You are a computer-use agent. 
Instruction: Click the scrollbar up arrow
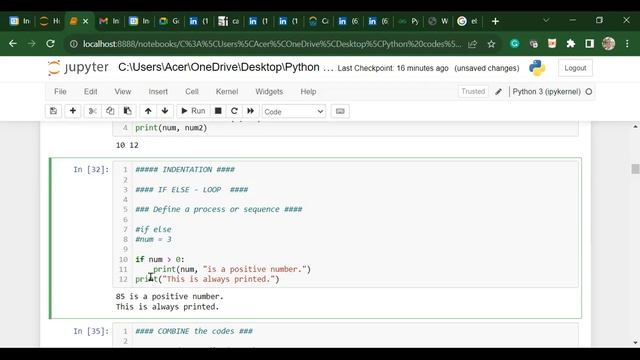pyautogui.click(x=636, y=127)
